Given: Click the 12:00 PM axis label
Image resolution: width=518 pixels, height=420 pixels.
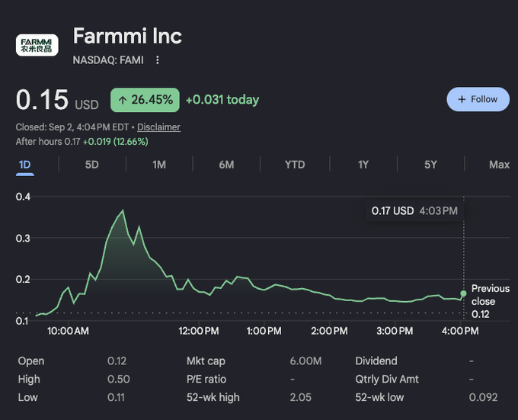Looking at the screenshot, I should coord(199,331).
